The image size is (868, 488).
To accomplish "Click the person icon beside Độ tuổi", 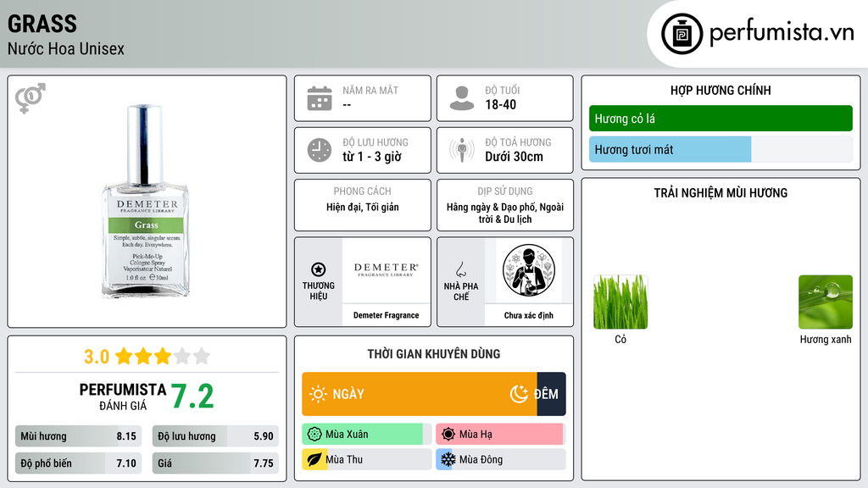I will pos(462,98).
